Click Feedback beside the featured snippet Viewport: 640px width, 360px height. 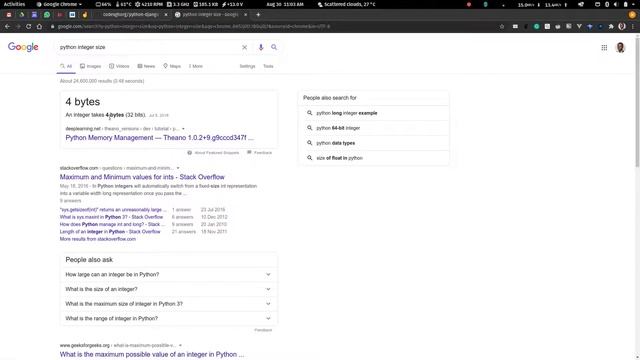(260, 153)
